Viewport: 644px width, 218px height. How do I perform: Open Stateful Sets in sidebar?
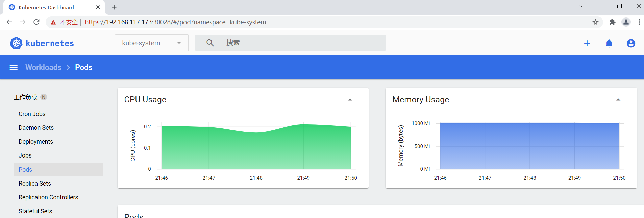pos(35,211)
